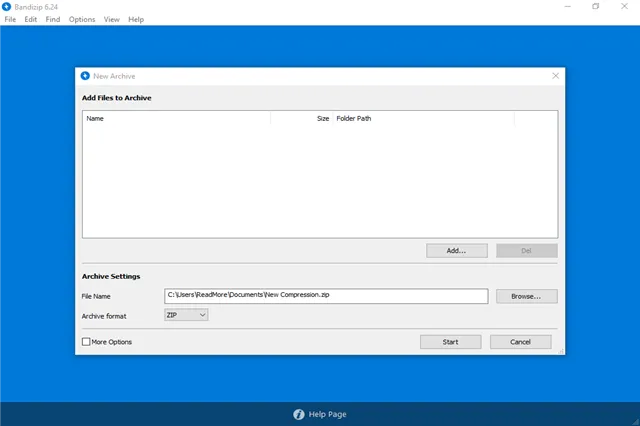640x426 pixels.
Task: Open the Find menu
Action: point(53,19)
